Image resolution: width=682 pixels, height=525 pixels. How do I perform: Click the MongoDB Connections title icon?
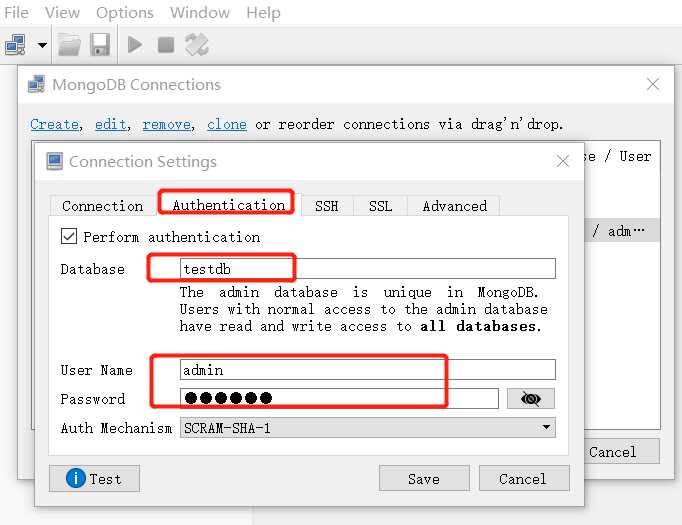(x=36, y=84)
